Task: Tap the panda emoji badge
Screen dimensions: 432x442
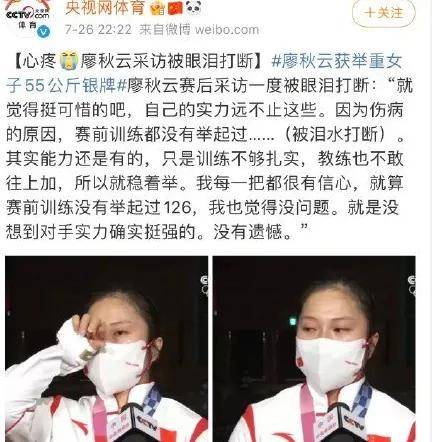Action: (193, 7)
